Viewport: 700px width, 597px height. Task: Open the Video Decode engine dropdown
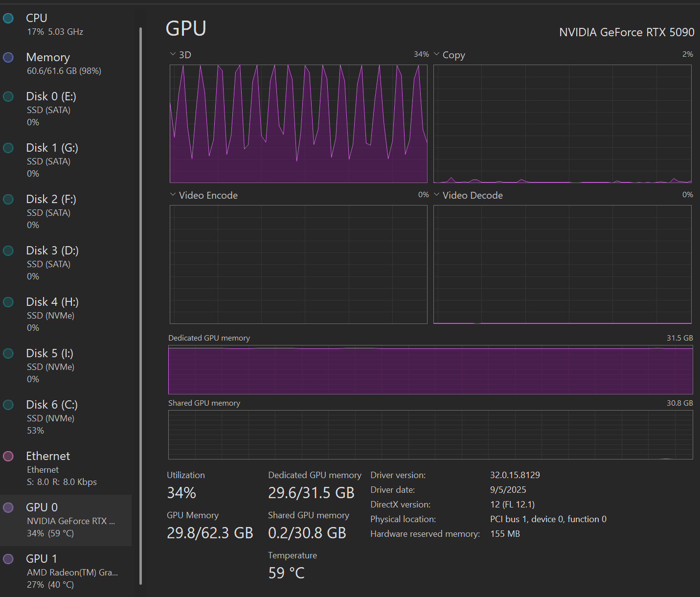point(437,195)
